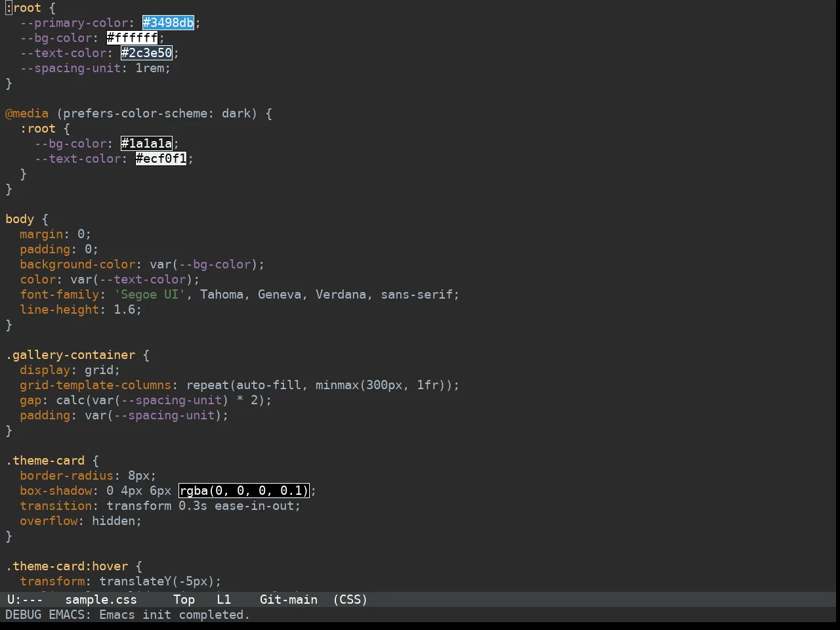Image resolution: width=840 pixels, height=630 pixels.
Task: Click the display: grid line
Action: tap(70, 370)
